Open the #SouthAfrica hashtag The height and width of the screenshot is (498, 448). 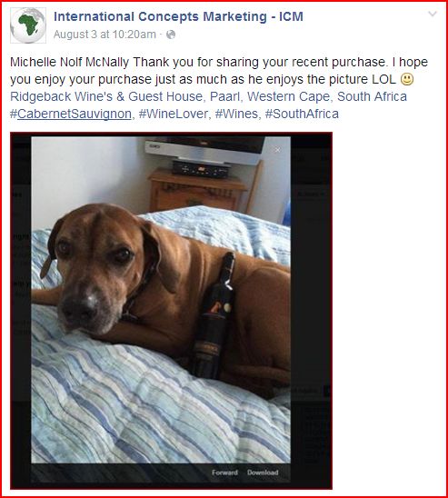coord(302,114)
